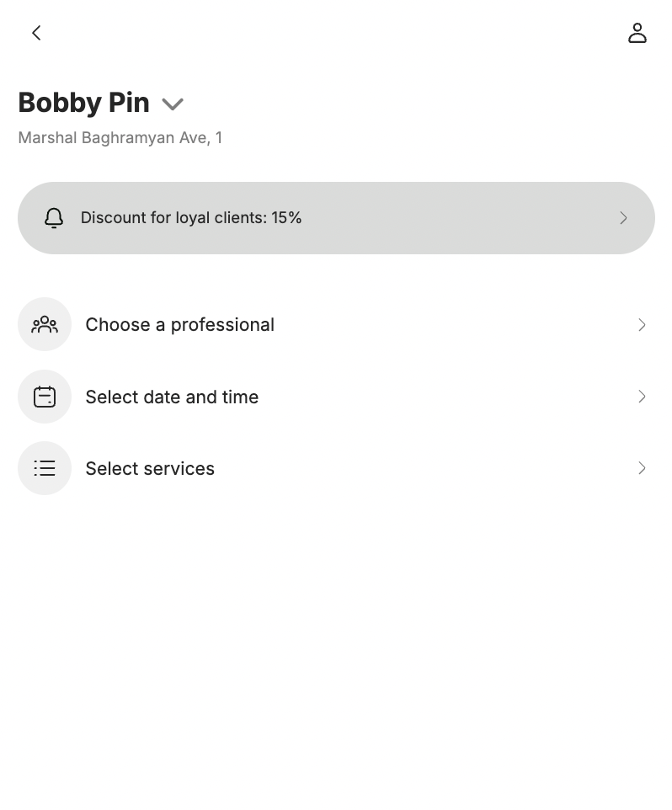This screenshot has width=672, height=810.
Task: Open the Select services option
Action: tap(150, 468)
